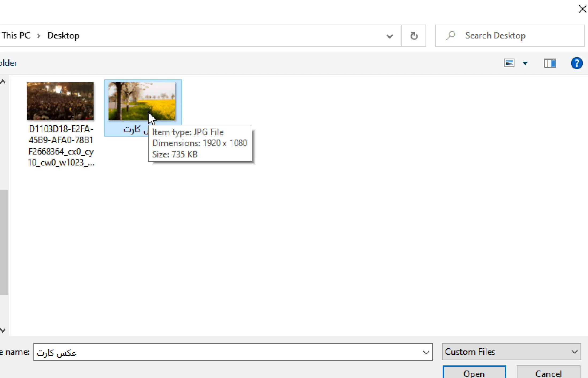Click the scroll up arrow in sidebar
The image size is (588, 378).
tap(3, 82)
